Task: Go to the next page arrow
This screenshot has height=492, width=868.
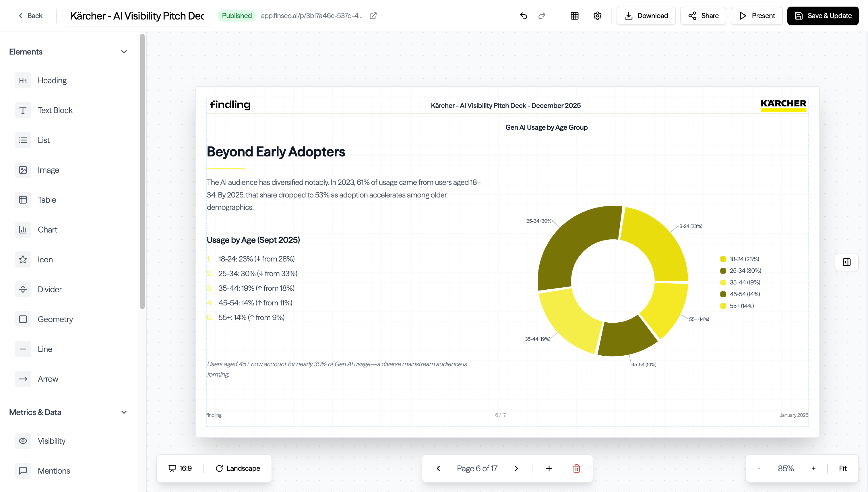Action: tap(516, 468)
